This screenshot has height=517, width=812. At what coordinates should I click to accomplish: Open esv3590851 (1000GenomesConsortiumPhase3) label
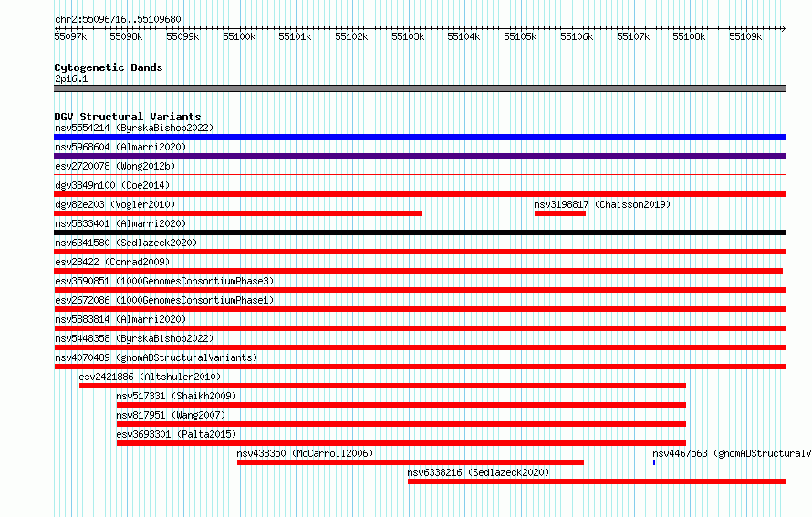164,281
